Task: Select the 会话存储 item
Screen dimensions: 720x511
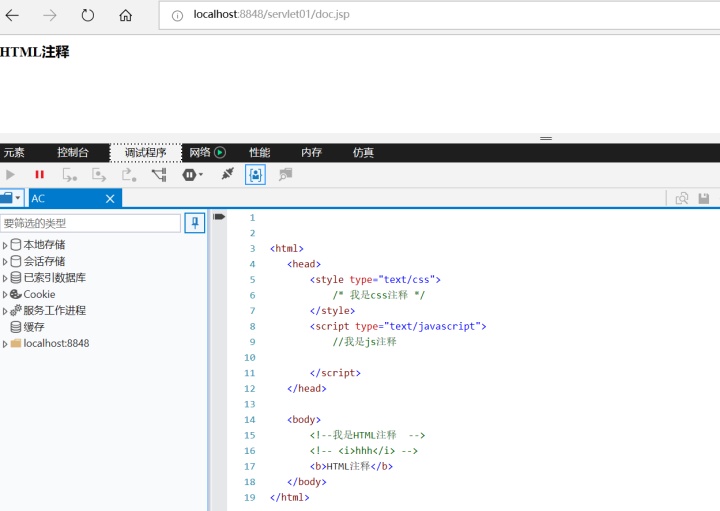Action: click(44, 261)
